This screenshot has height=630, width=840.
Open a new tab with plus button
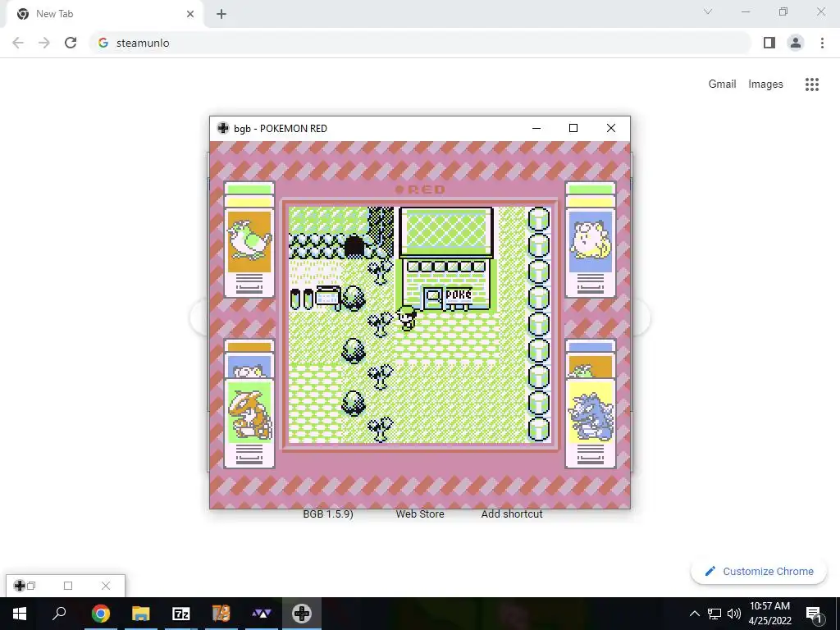221,14
